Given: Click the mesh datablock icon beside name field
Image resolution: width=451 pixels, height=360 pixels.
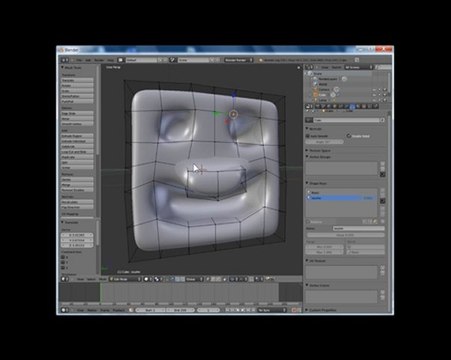Looking at the screenshot, I should point(309,120).
